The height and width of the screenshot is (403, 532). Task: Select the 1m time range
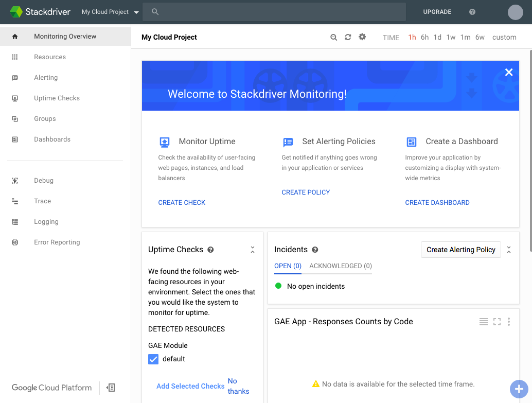[465, 38]
